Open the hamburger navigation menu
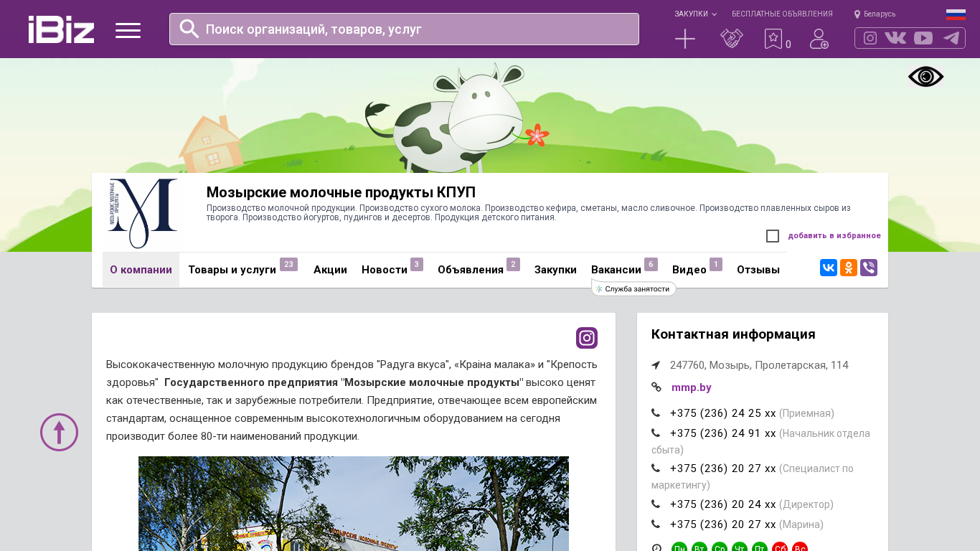 tap(128, 30)
